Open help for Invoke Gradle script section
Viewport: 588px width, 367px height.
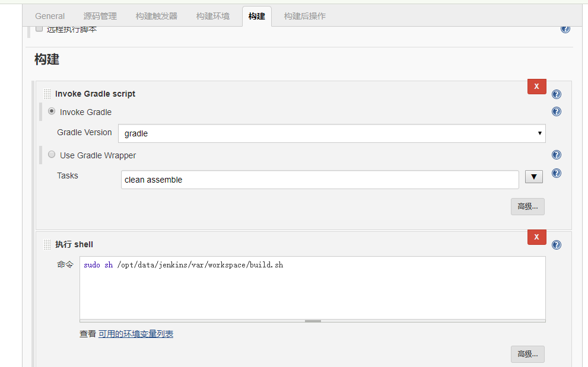point(557,94)
